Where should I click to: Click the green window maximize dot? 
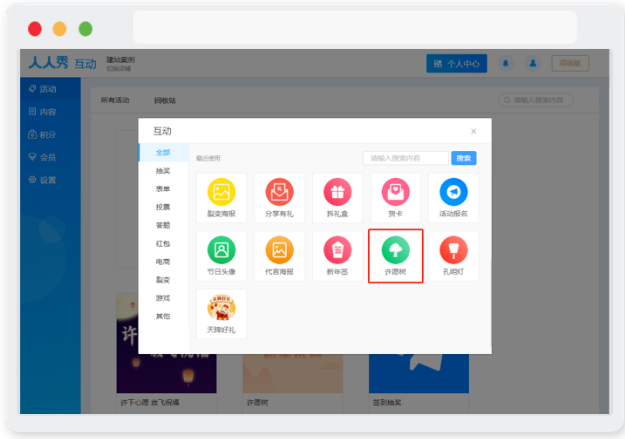pos(85,29)
